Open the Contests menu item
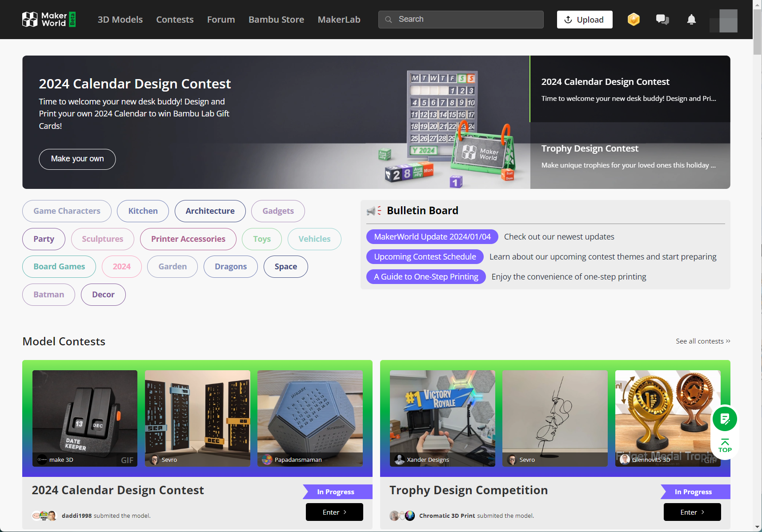Viewport: 762px width, 532px height. 175,20
